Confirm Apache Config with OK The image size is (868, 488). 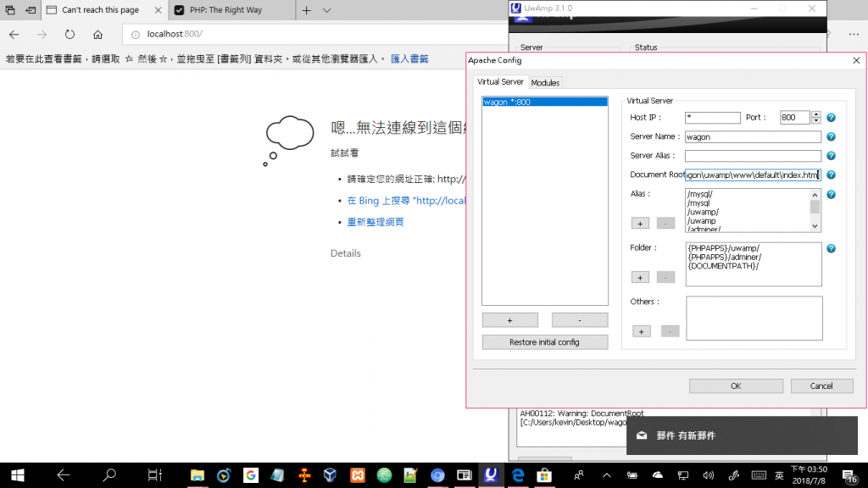[736, 385]
